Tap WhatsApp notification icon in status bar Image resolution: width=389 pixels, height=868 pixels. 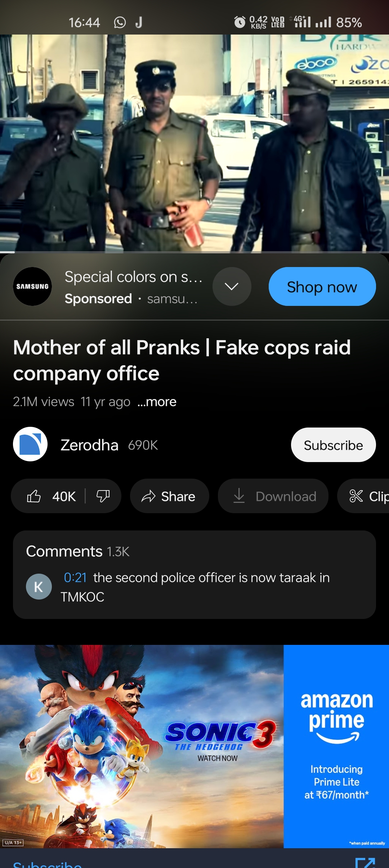120,22
